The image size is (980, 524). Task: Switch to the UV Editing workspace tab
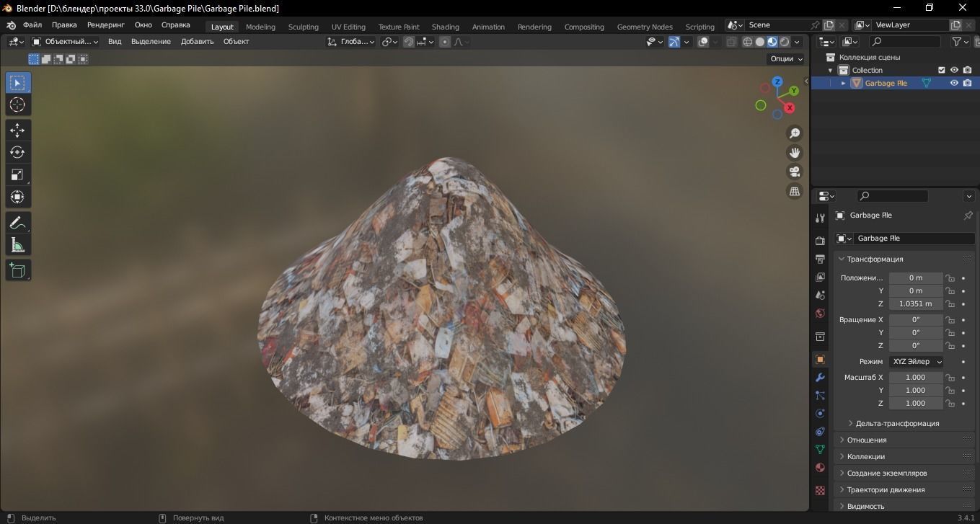tap(348, 27)
